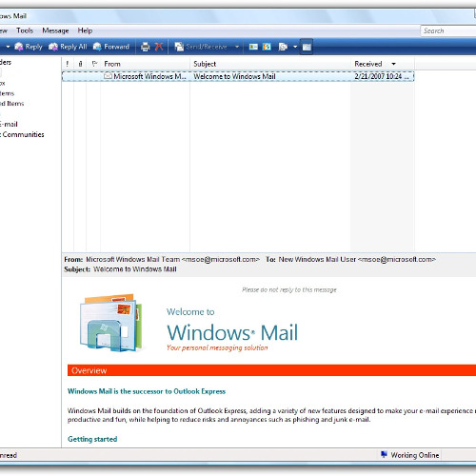Click the Reply All toolbar button
This screenshot has width=476, height=476.
pos(68,47)
